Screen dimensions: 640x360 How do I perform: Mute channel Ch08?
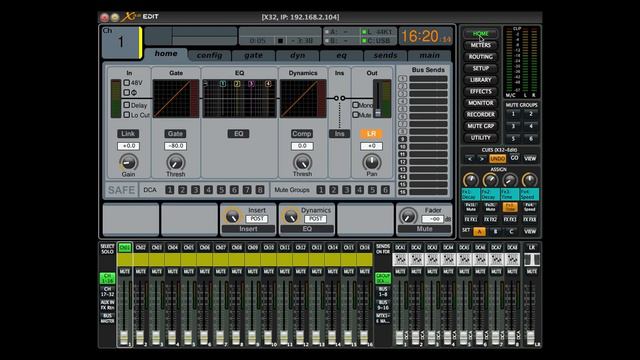[237, 271]
